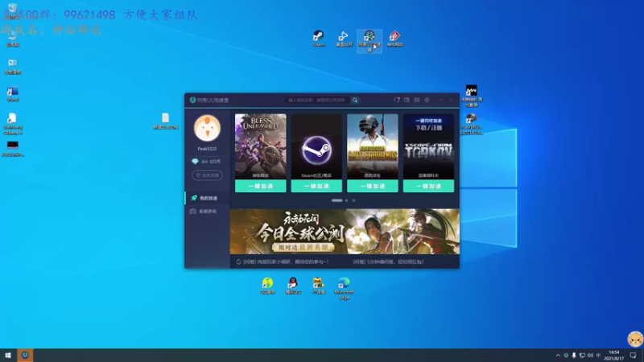
Task: Click the PUBG Battlegrounds game cover
Action: (x=373, y=146)
